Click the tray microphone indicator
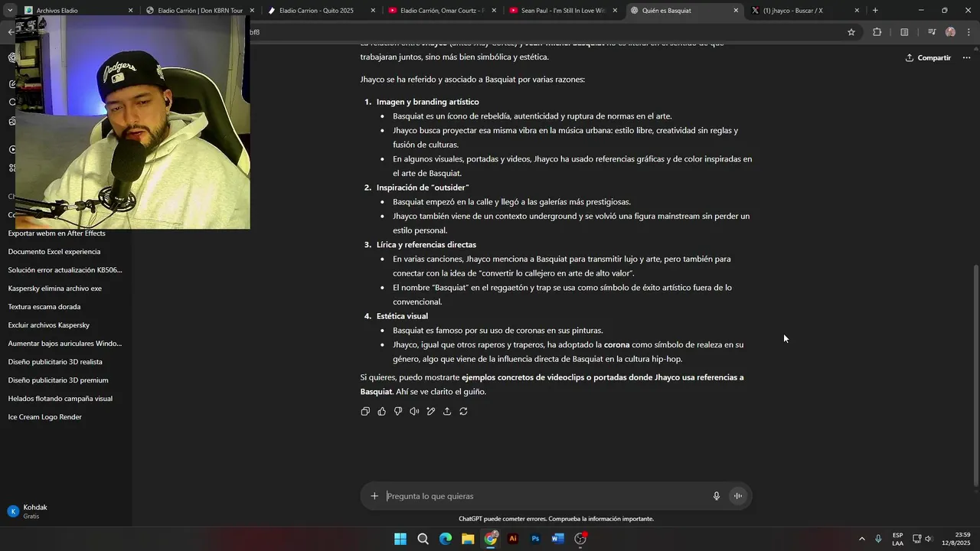 [878, 539]
